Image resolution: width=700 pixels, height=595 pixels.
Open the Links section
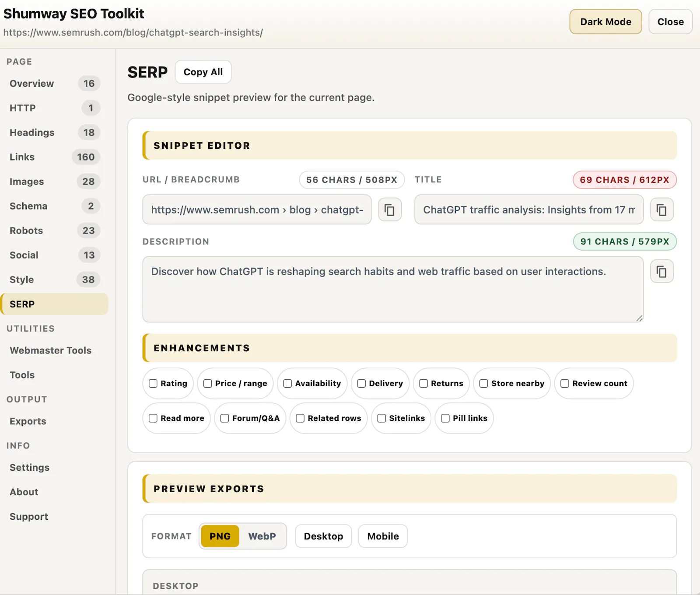[55, 157]
